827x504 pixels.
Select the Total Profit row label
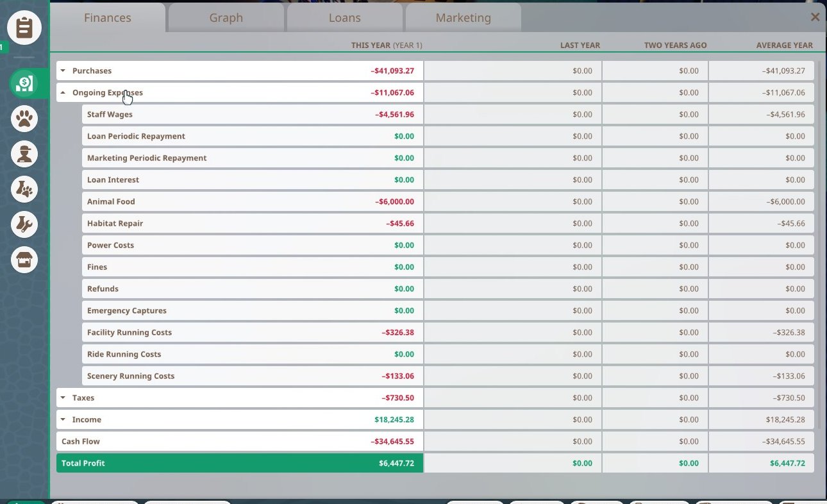coord(83,463)
